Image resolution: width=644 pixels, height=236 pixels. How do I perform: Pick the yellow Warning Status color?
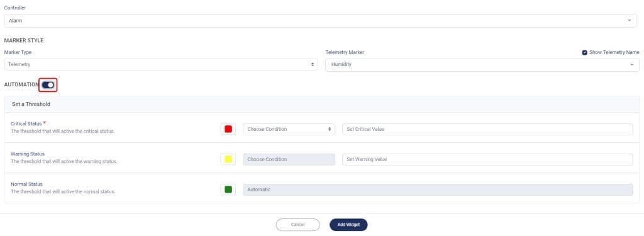coord(228,159)
